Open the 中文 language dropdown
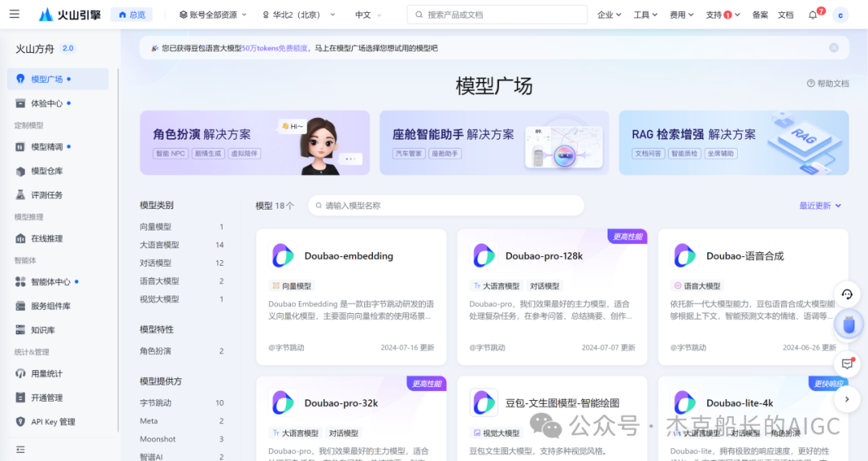This screenshot has height=461, width=868. (368, 15)
